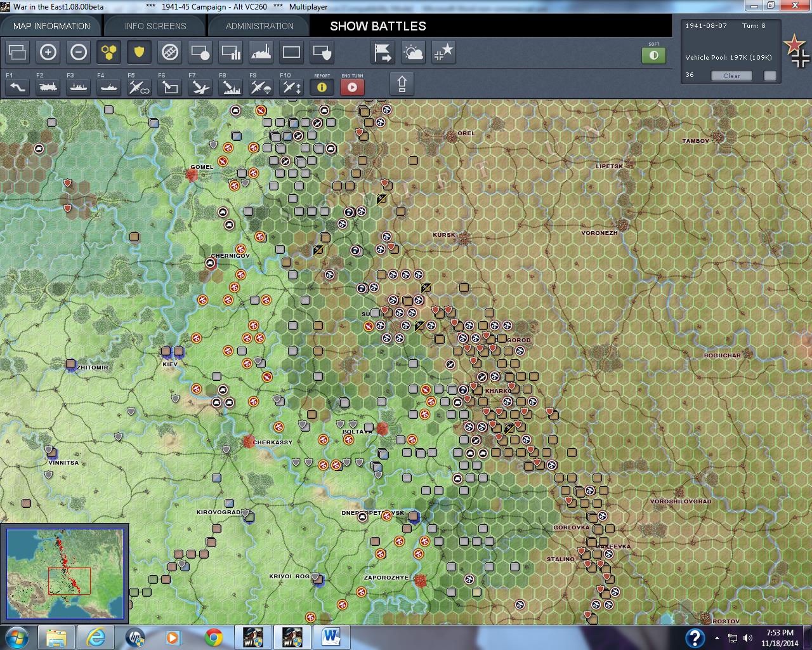Viewport: 812px width, 650px height.
Task: Adjust the green SOFT control
Action: [x=653, y=56]
